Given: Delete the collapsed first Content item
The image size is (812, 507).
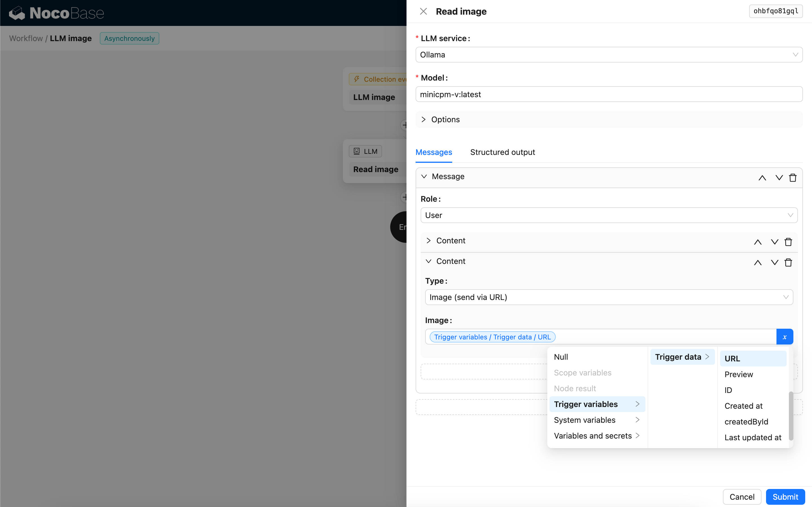Looking at the screenshot, I should (788, 242).
